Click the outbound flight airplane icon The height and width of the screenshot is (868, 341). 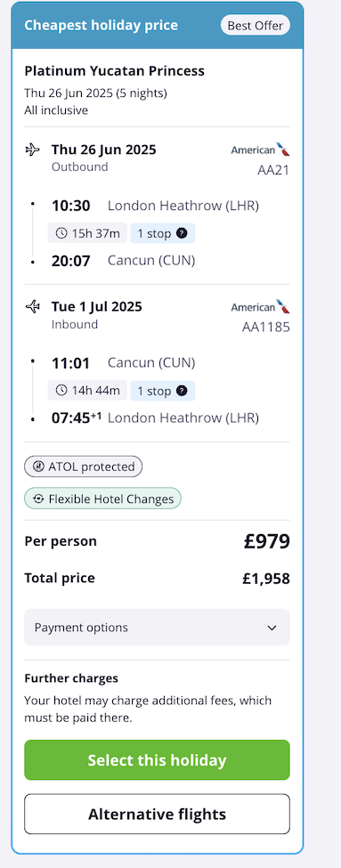33,150
